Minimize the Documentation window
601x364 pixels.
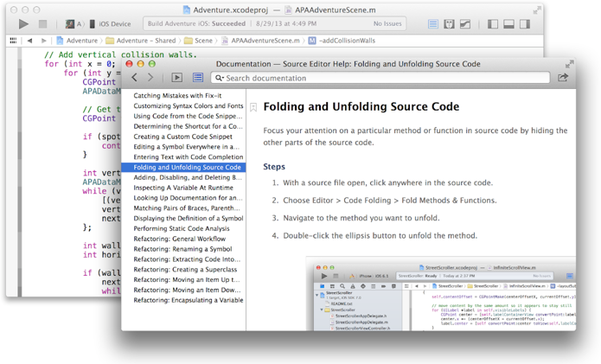pyautogui.click(x=141, y=64)
